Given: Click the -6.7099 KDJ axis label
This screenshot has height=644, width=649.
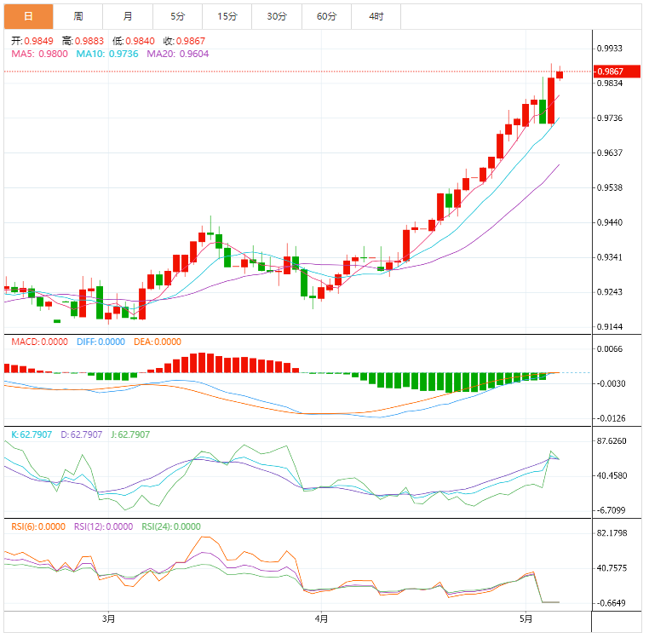Looking at the screenshot, I should click(610, 510).
